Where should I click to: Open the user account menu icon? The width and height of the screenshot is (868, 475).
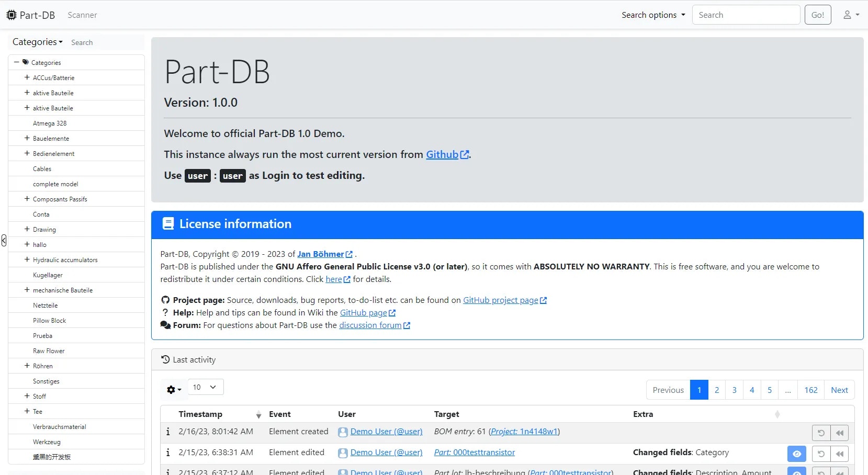pyautogui.click(x=851, y=15)
